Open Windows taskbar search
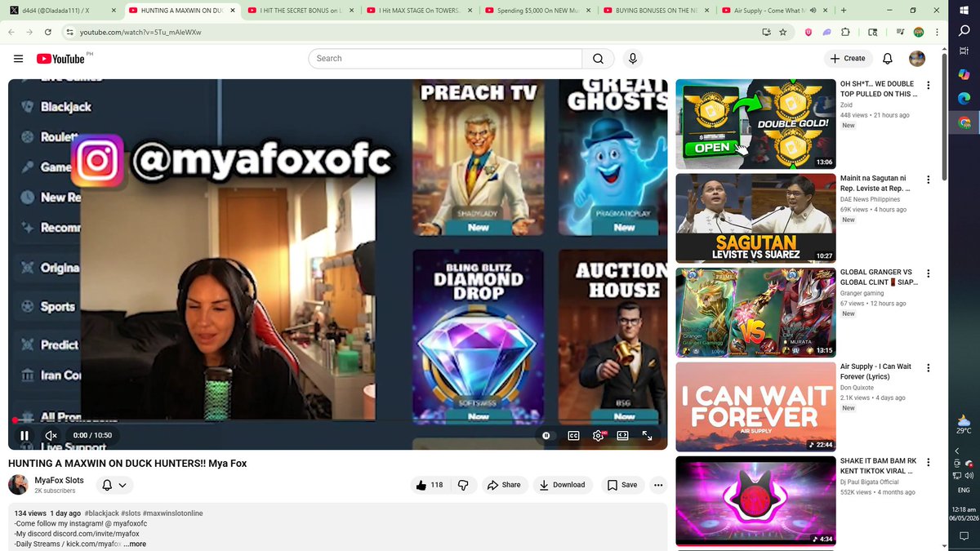980x551 pixels. (x=964, y=30)
